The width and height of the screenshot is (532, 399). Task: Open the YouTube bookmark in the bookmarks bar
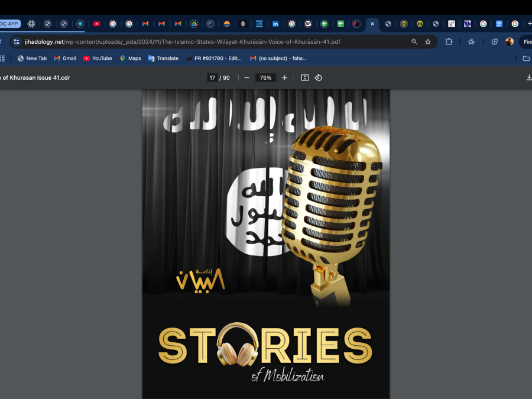98,59
